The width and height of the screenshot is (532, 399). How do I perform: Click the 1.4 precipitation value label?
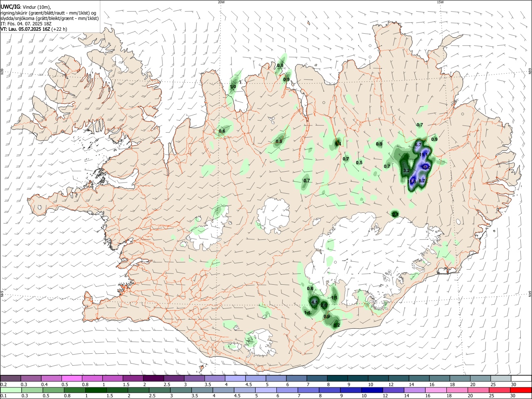tap(338, 144)
